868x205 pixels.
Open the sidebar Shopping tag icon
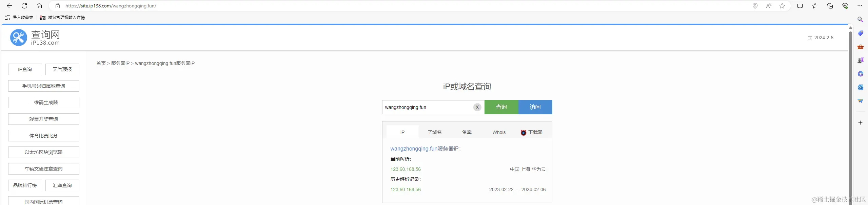pos(860,33)
